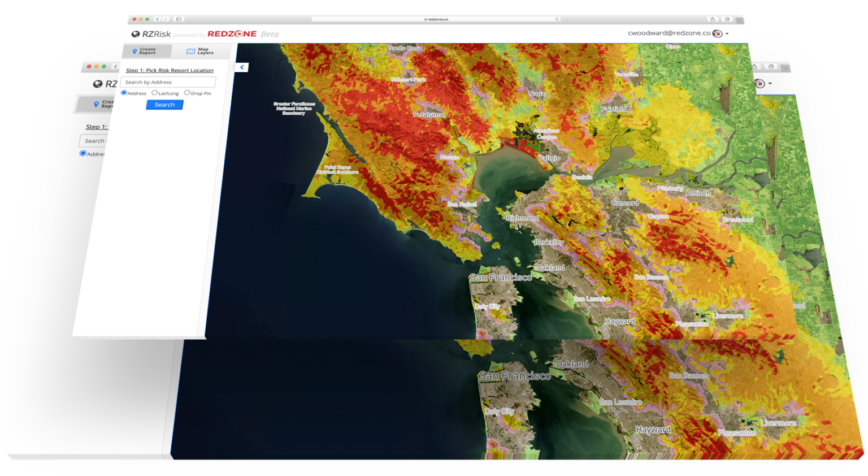Click the browser share icon

click(x=713, y=19)
